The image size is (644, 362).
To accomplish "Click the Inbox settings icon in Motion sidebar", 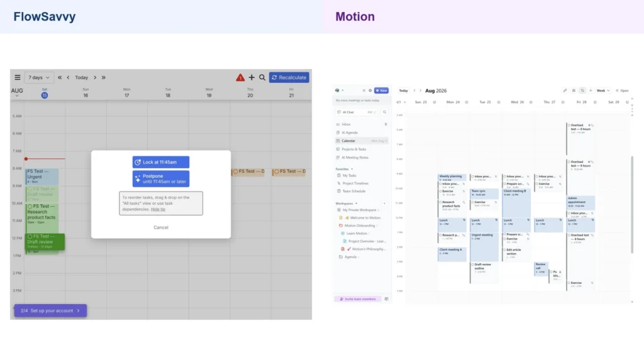I will pos(386,124).
